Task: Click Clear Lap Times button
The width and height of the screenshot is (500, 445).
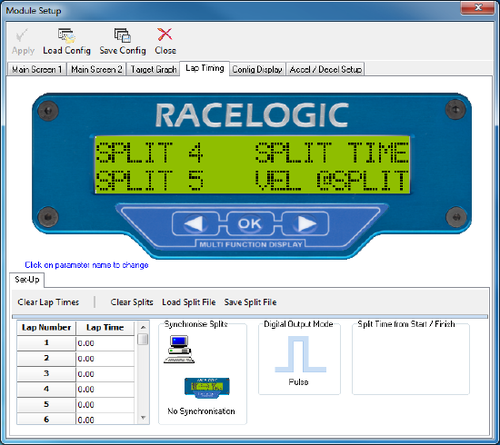Action: 48,302
